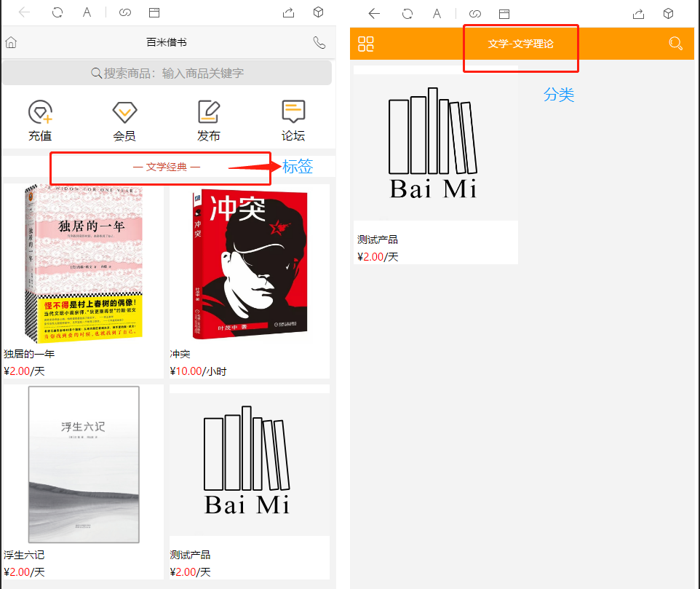Click the 冲突 book title text
Screen dimensions: 700x589
point(180,354)
